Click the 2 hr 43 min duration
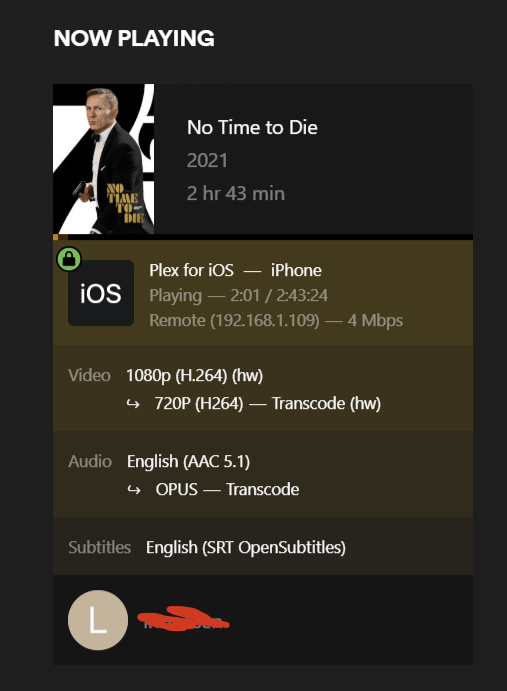Viewport: 507px width, 691px height. click(x=236, y=193)
